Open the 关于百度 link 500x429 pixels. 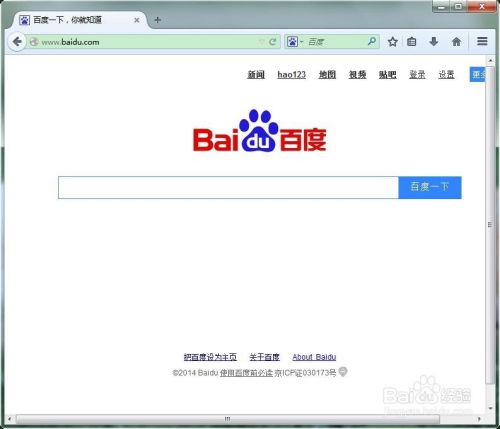[x=265, y=357]
